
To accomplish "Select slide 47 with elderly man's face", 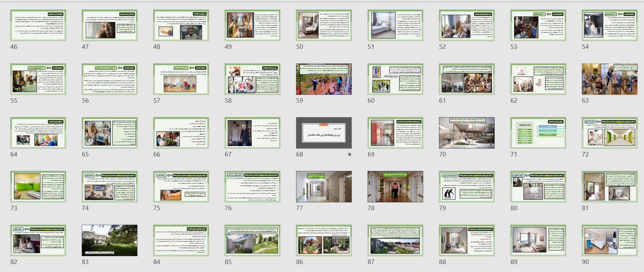I will 109,25.
